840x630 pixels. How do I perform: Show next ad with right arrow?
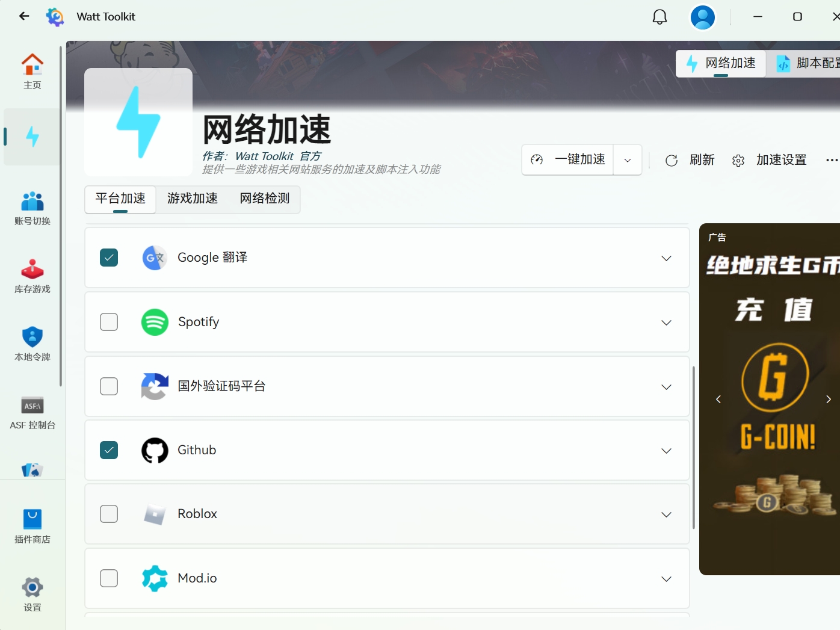[x=829, y=400]
